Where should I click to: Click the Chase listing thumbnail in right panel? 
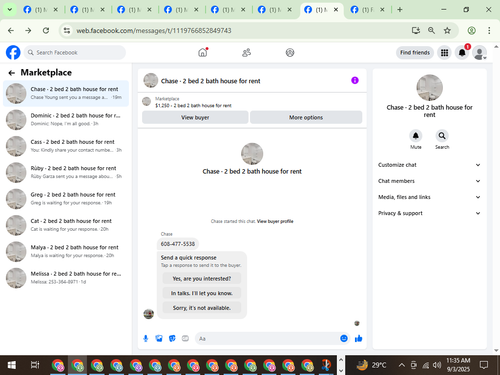tap(429, 87)
